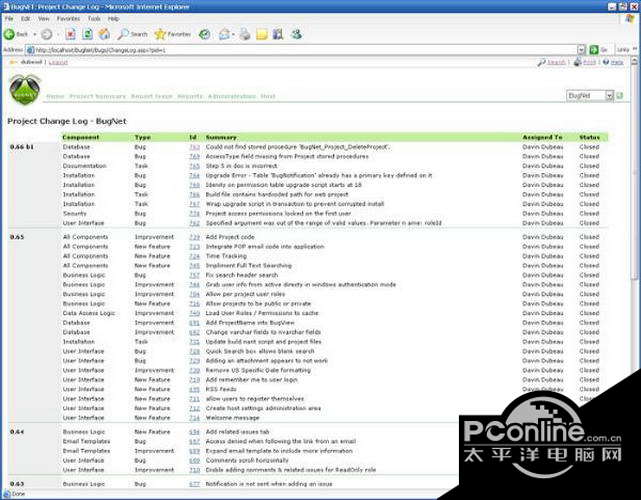Open the Tools menu
Viewport: 641px width, 500px height.
94,19
